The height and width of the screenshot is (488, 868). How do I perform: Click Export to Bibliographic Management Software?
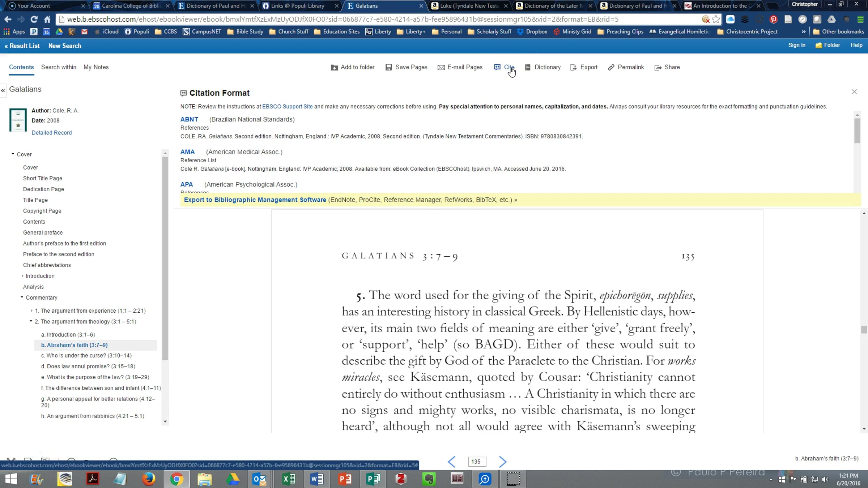(255, 200)
